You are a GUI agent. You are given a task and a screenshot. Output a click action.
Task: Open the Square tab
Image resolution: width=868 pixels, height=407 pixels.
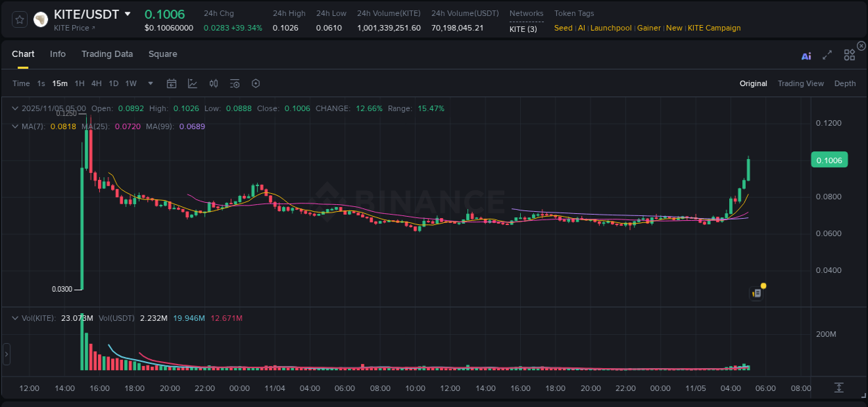[x=162, y=53]
